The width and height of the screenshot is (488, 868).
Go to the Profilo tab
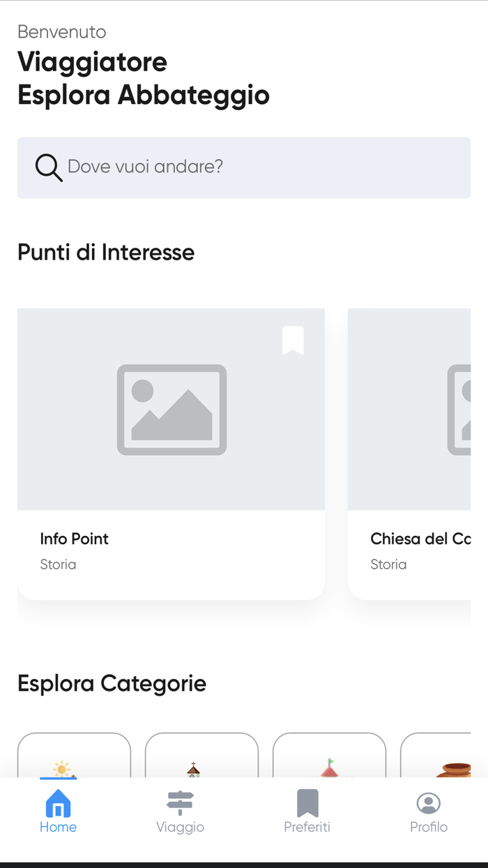click(x=428, y=812)
